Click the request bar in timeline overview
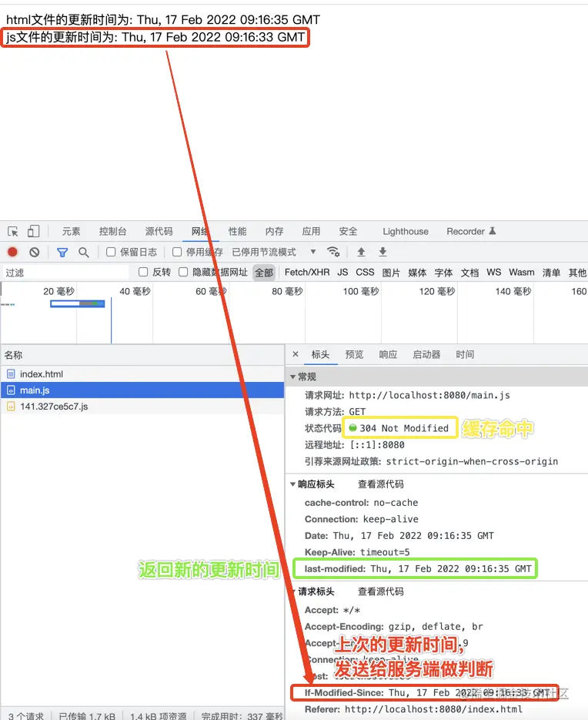 pyautogui.click(x=78, y=303)
